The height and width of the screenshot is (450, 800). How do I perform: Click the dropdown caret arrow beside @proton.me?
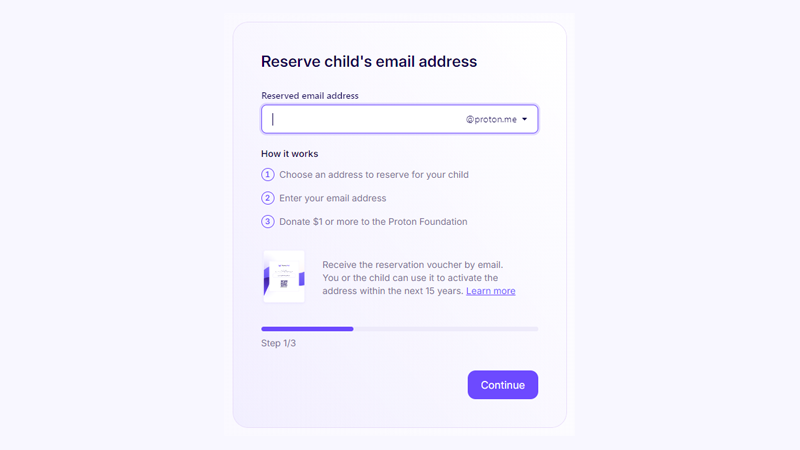[525, 119]
